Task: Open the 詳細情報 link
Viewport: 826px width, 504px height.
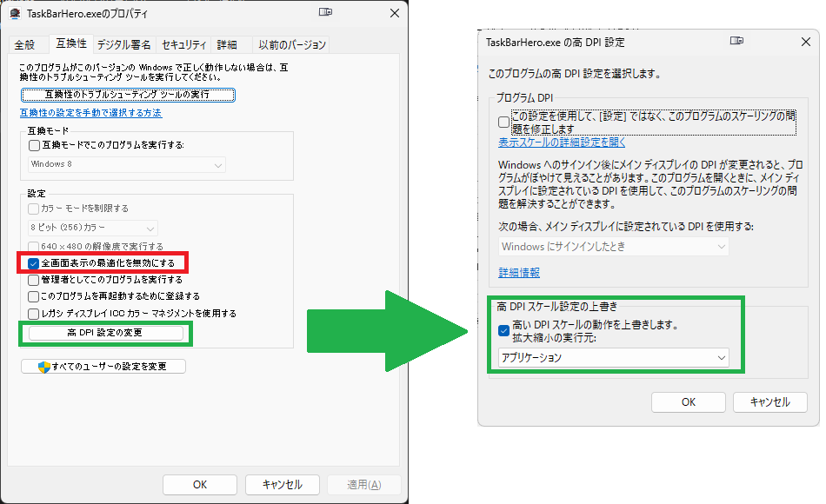Action: click(519, 273)
